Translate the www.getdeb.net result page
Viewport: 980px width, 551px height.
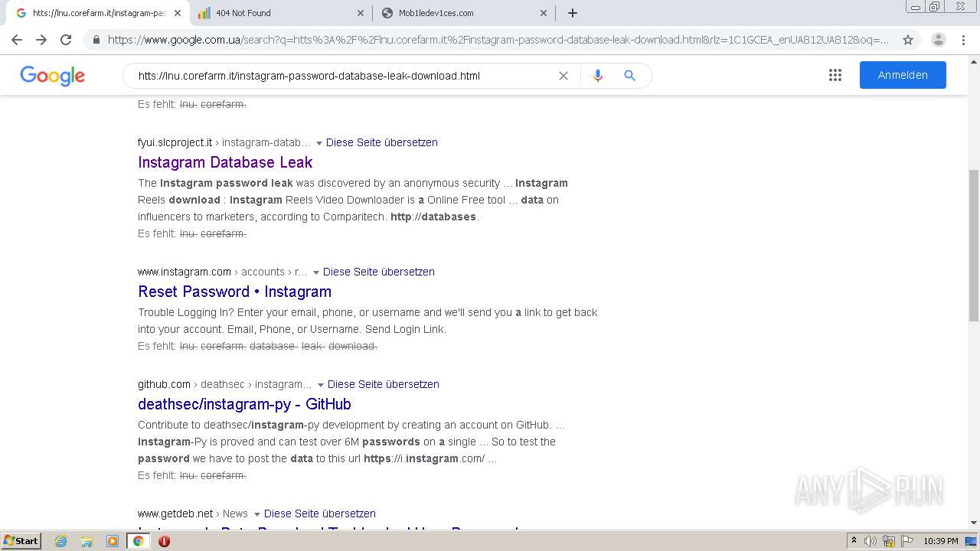[x=319, y=514]
